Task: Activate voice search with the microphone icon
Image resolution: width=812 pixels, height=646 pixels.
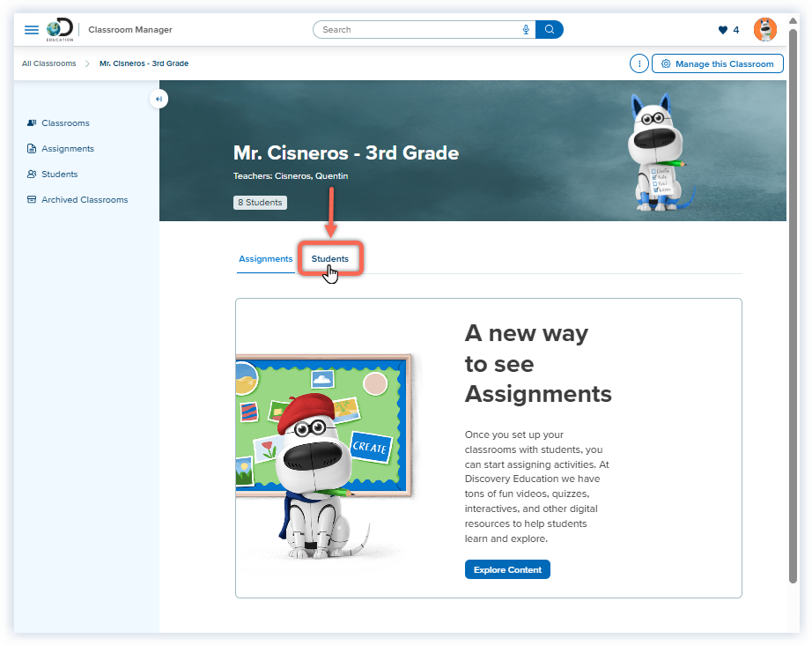Action: tap(526, 29)
